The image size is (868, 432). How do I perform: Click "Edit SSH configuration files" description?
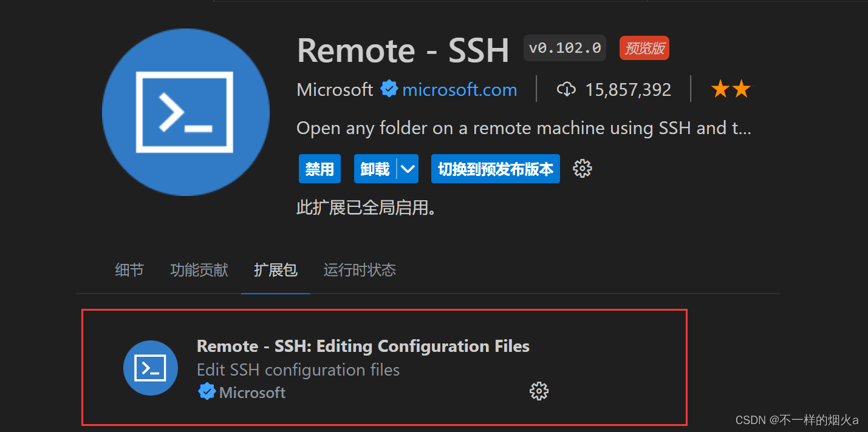pos(298,370)
